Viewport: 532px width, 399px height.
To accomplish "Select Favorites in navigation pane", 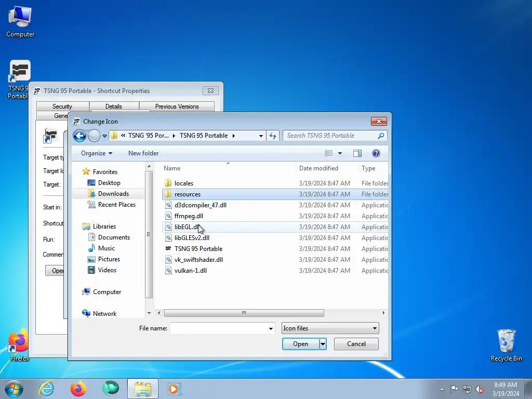I will [105, 171].
